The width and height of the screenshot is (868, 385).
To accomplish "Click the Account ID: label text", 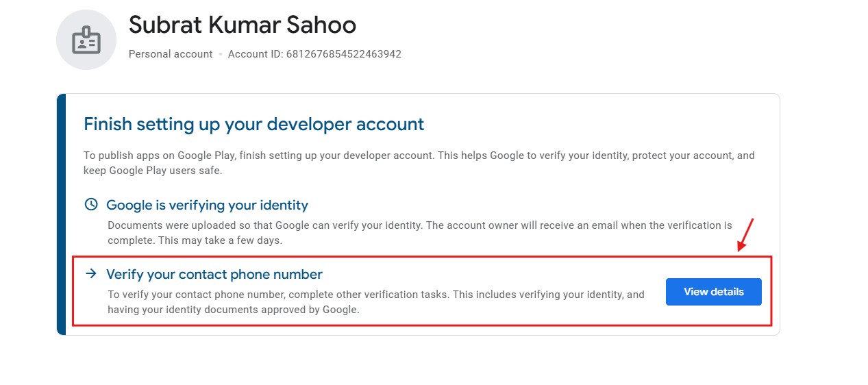I will tap(255, 54).
